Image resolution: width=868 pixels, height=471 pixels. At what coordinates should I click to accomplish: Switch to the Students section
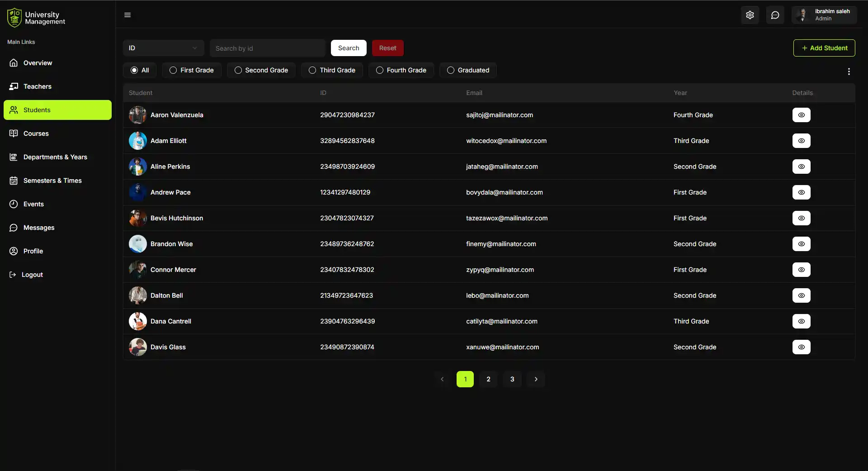(37, 109)
